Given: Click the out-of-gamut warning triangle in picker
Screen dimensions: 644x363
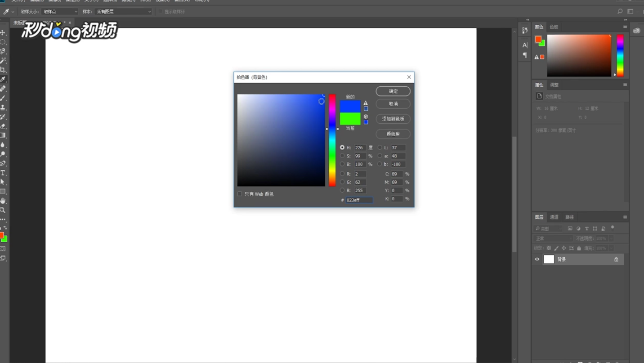Looking at the screenshot, I should pyautogui.click(x=366, y=103).
